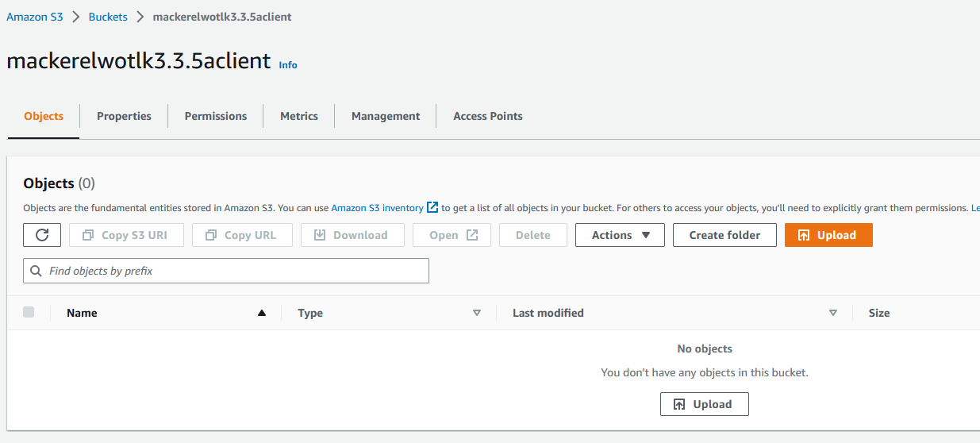Click the refresh objects icon button

[x=42, y=235]
